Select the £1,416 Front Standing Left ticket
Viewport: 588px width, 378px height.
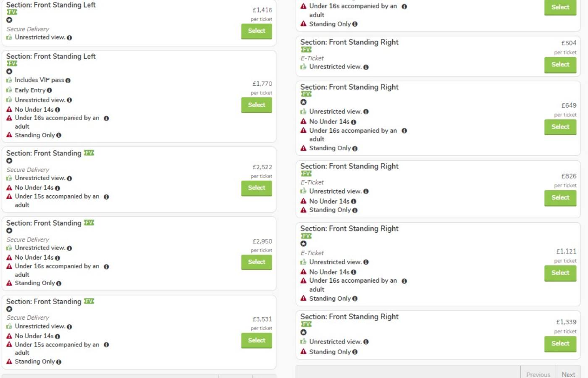(x=257, y=31)
